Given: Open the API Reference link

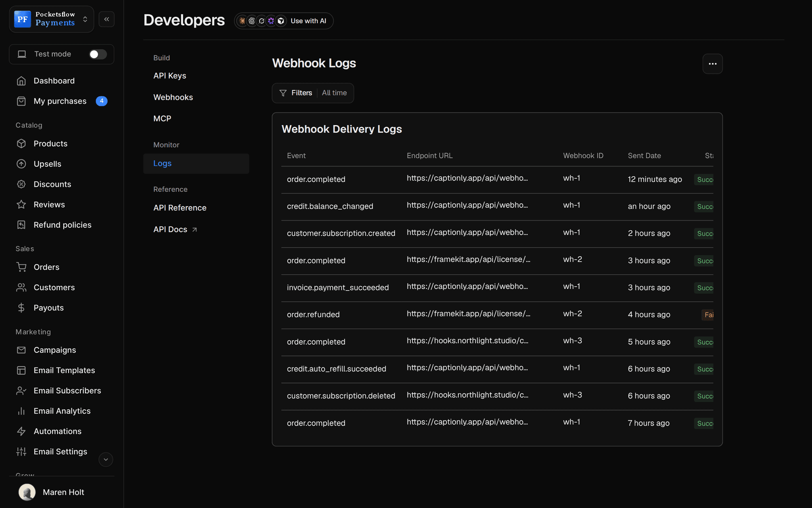Looking at the screenshot, I should (180, 208).
